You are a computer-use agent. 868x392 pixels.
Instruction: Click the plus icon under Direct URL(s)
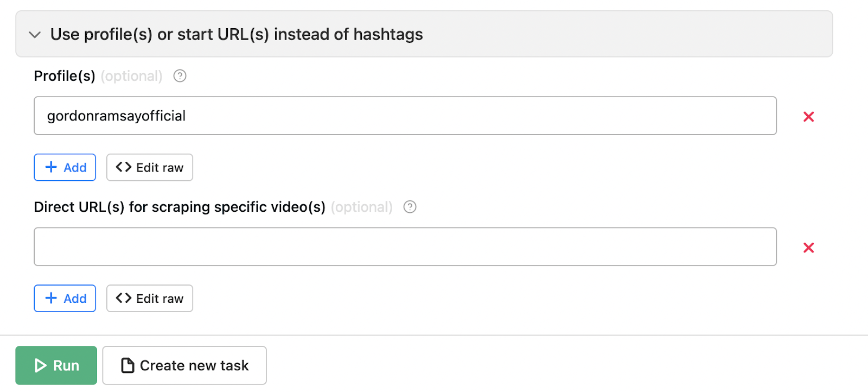tap(51, 298)
